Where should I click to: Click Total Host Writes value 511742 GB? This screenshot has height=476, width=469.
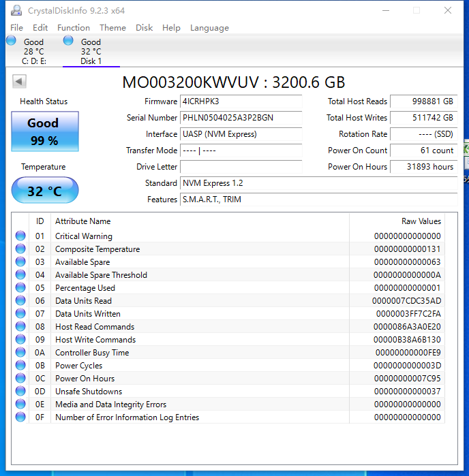coord(424,118)
